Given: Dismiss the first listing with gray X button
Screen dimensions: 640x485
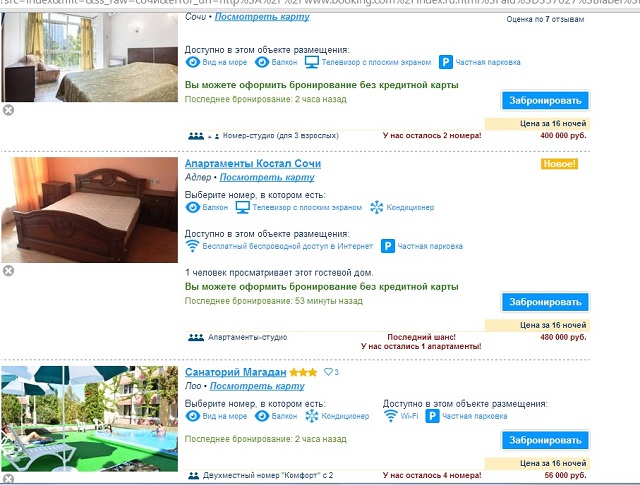Looking at the screenshot, I should (9, 110).
